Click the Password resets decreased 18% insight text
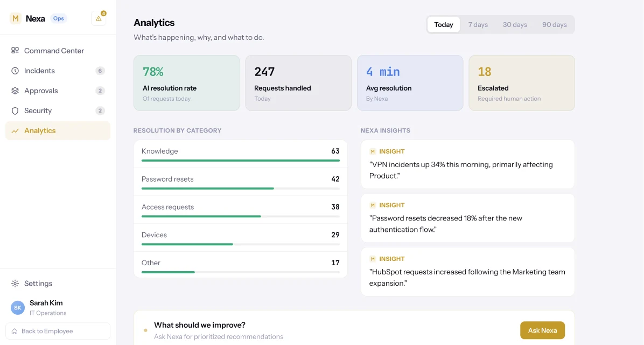The image size is (644, 345). click(446, 224)
